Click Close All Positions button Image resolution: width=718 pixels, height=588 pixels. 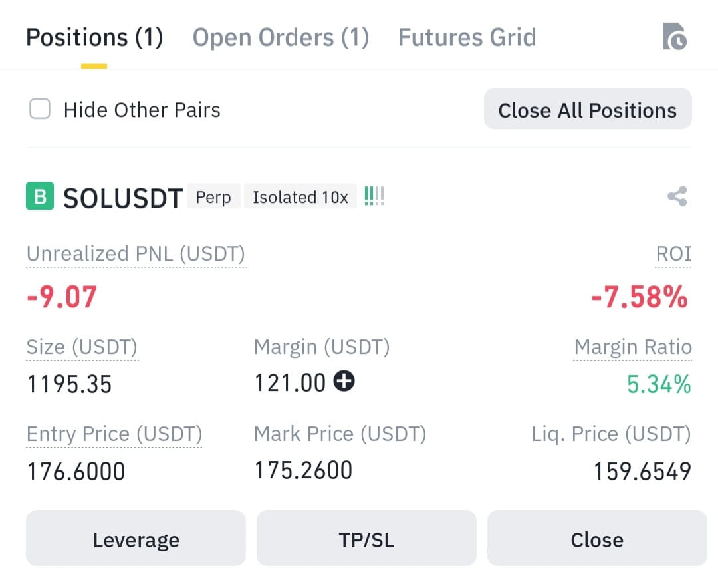588,109
